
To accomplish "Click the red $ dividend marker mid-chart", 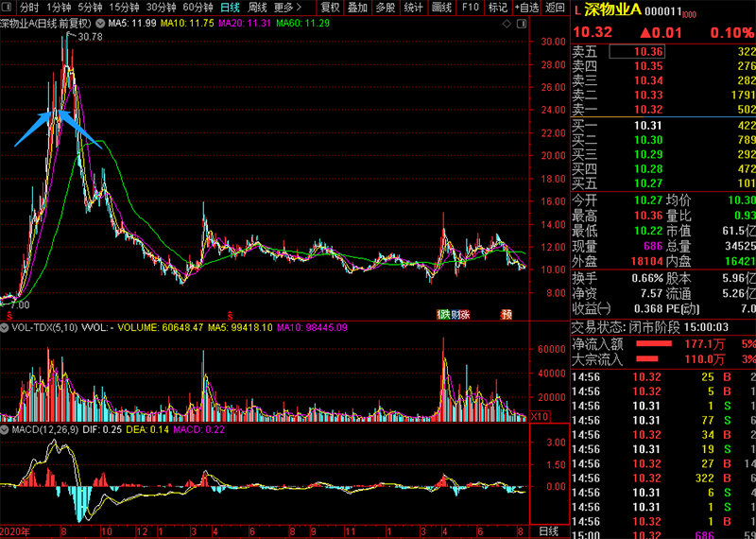I will coord(231,316).
